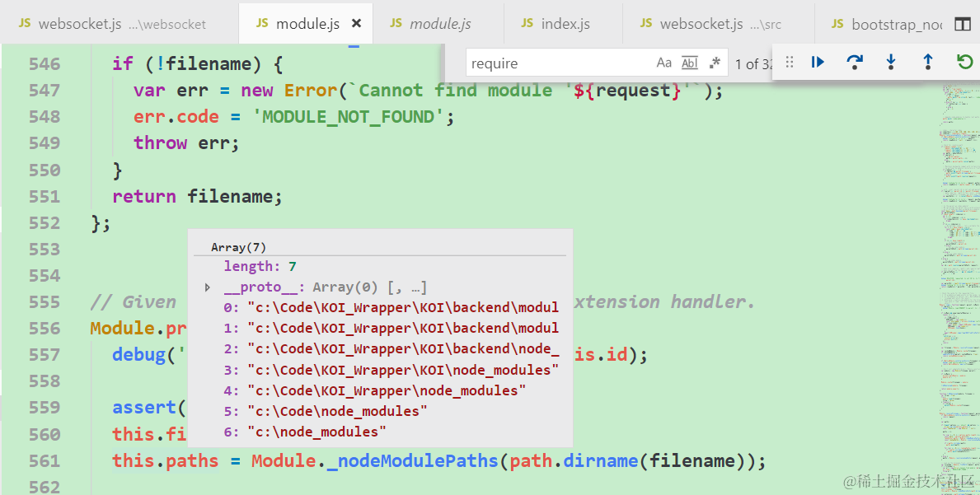Grab the debug toolbar drag handle
Screen dimensions: 980x495
790,62
